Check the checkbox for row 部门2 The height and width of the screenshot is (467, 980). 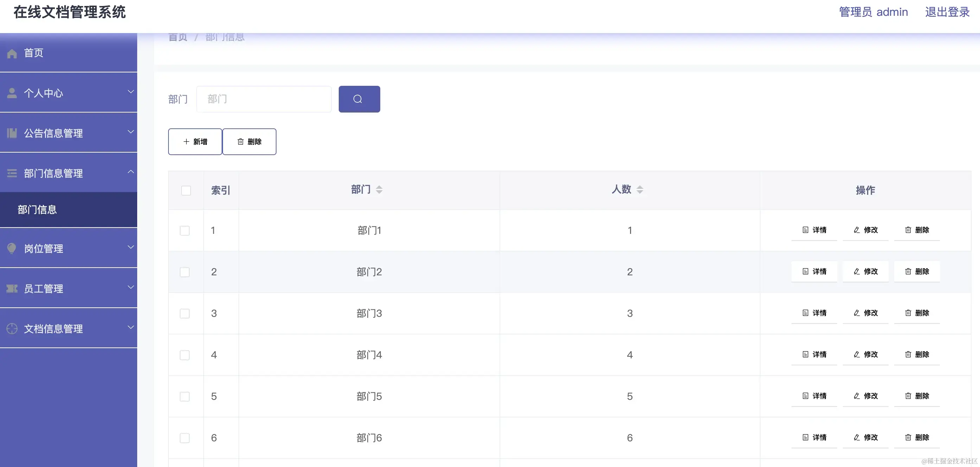pos(185,271)
